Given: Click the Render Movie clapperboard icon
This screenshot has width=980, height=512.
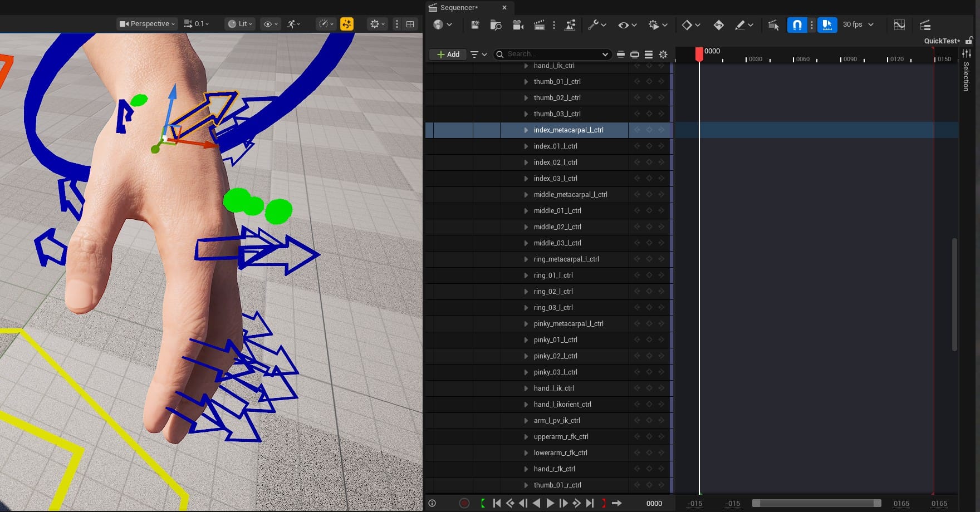Looking at the screenshot, I should 538,25.
